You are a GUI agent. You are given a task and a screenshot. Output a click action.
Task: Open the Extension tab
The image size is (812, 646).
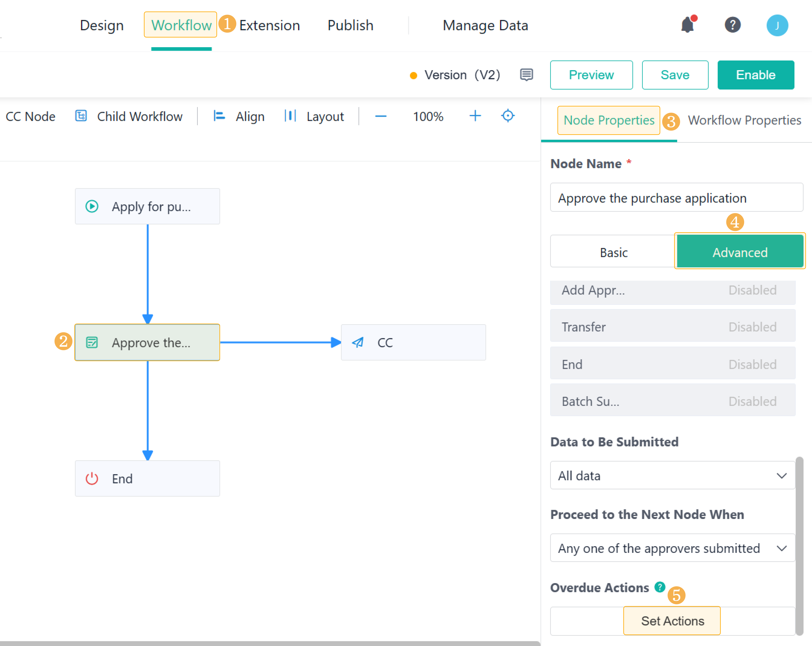click(270, 25)
